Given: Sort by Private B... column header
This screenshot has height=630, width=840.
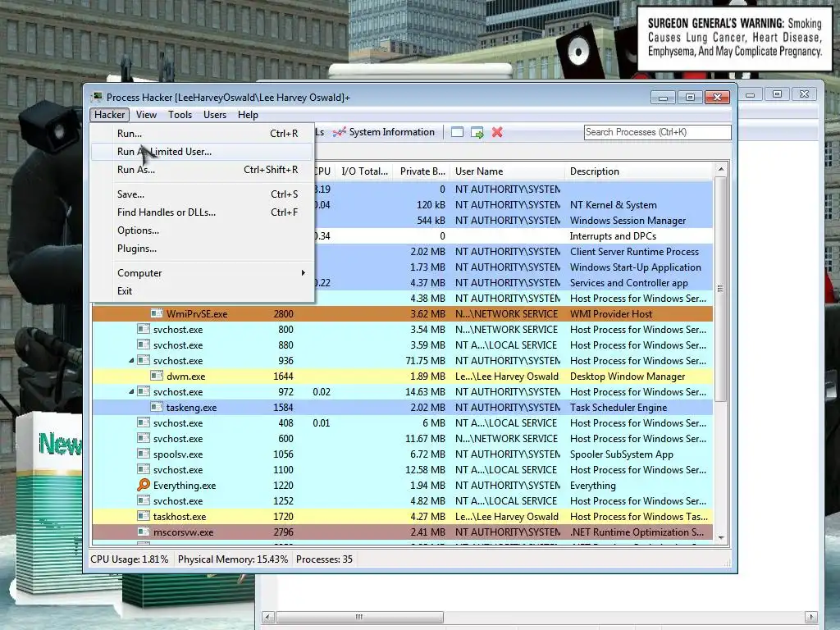Looking at the screenshot, I should pyautogui.click(x=422, y=171).
